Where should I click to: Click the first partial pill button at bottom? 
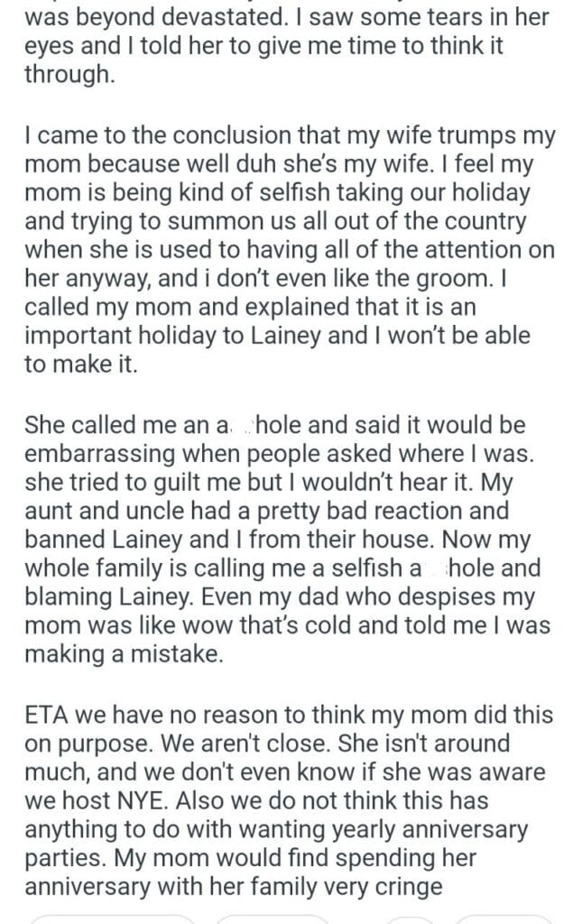pyautogui.click(x=113, y=919)
